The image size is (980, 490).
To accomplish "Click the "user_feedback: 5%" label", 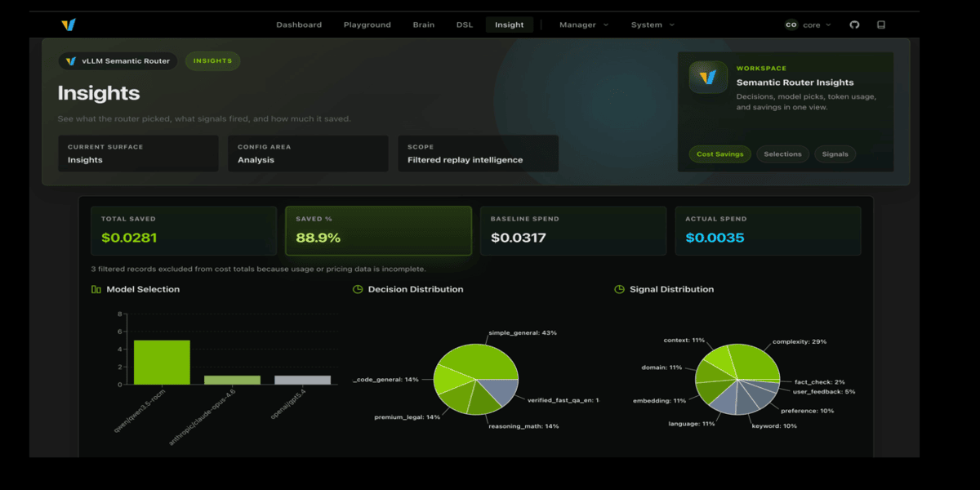I will [824, 392].
